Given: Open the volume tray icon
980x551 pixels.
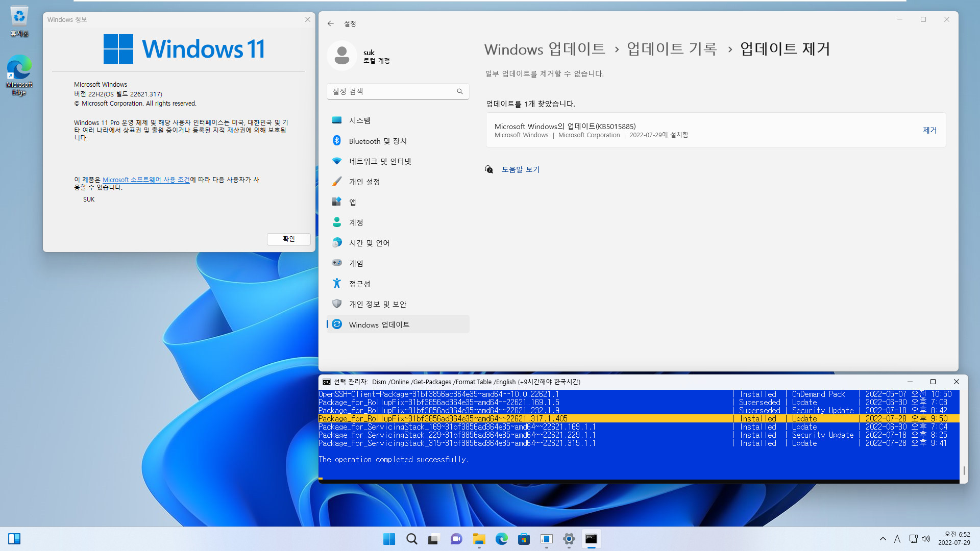Looking at the screenshot, I should (x=926, y=539).
